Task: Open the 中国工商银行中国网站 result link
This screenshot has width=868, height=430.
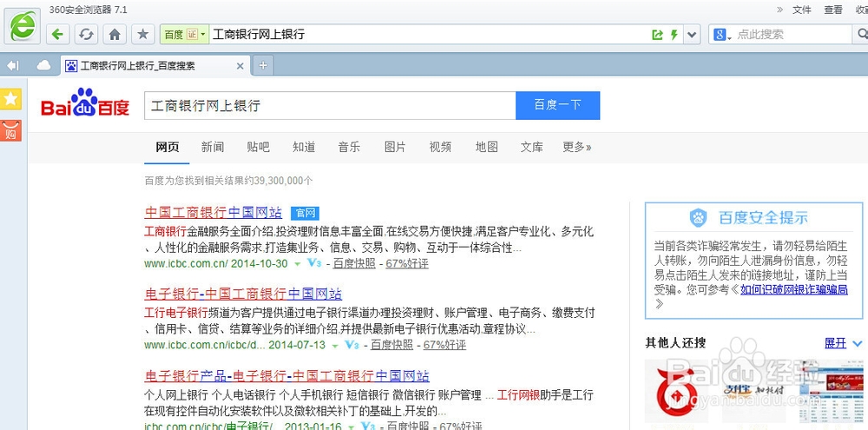Action: tap(214, 212)
